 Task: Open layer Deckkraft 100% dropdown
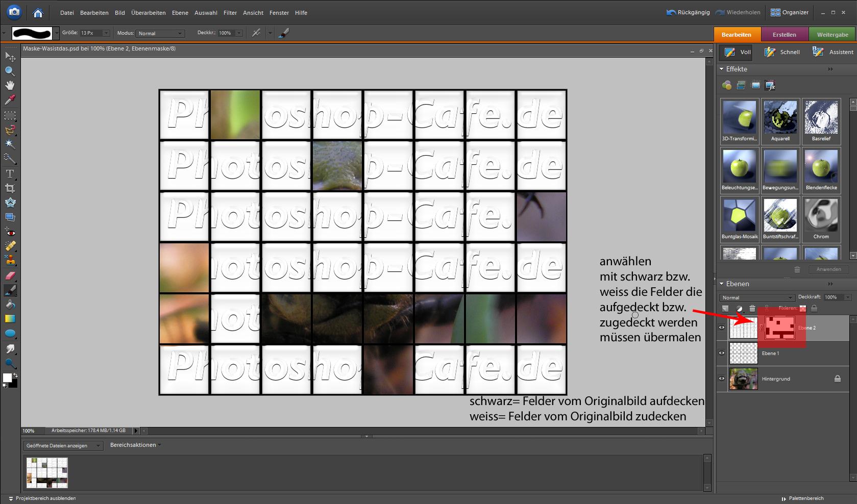tap(848, 297)
